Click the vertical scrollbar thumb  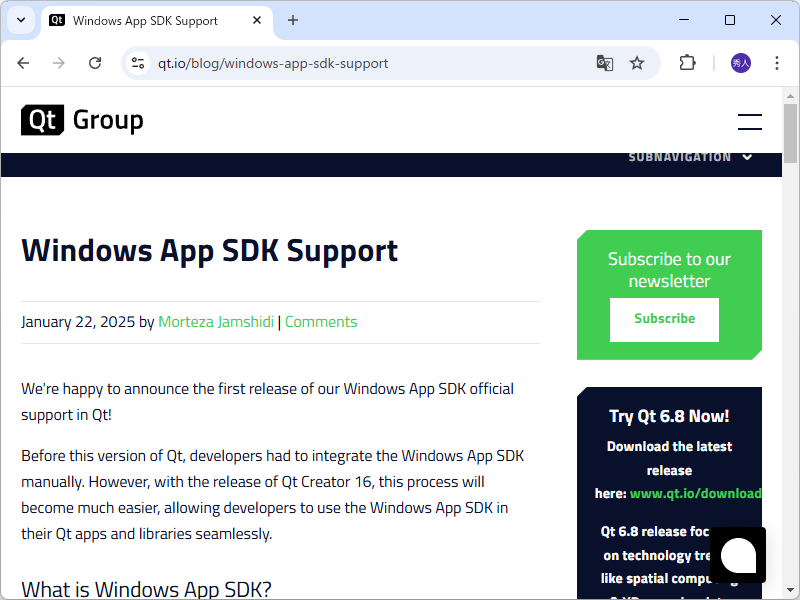tap(790, 134)
